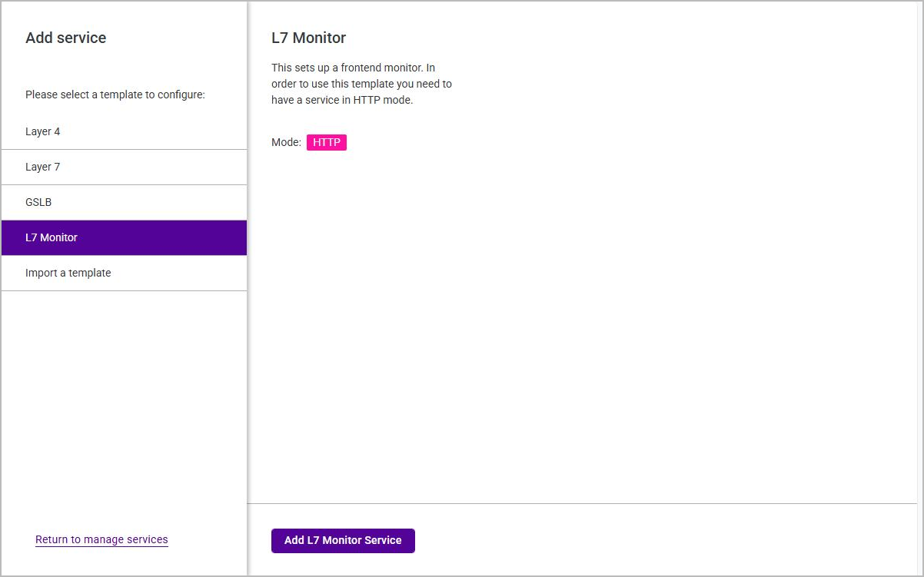The width and height of the screenshot is (924, 577).
Task: Click the L7 Monitor heading
Action: coord(309,38)
